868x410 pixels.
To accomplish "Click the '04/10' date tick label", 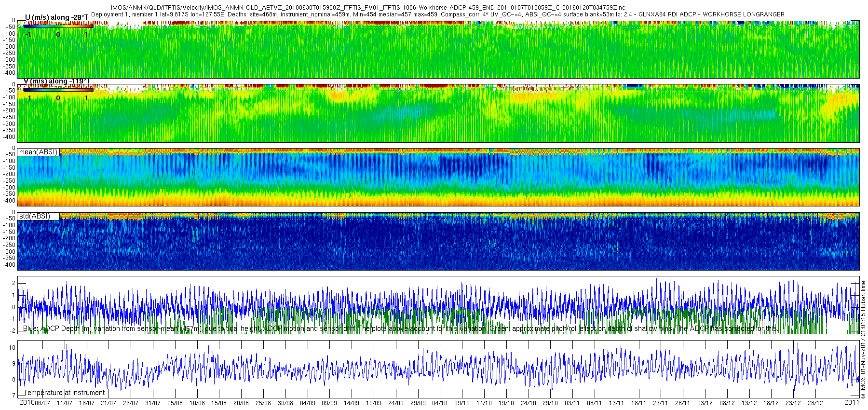I will (x=440, y=403).
